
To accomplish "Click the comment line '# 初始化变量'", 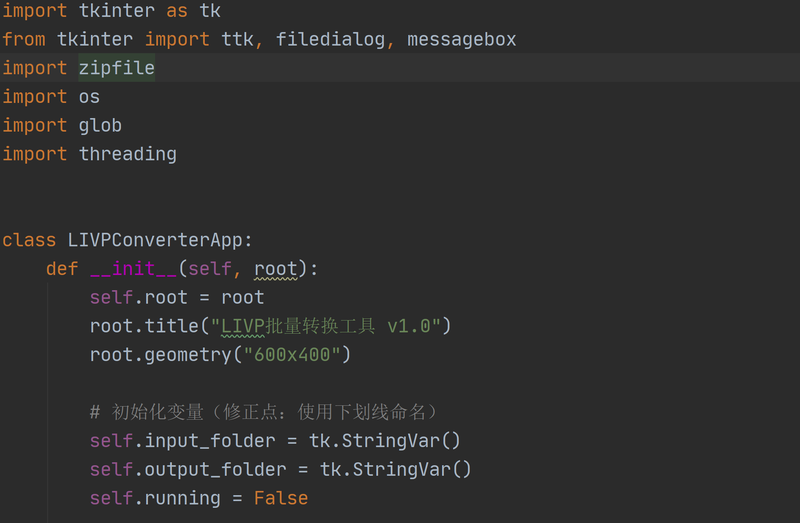I will 264,411.
